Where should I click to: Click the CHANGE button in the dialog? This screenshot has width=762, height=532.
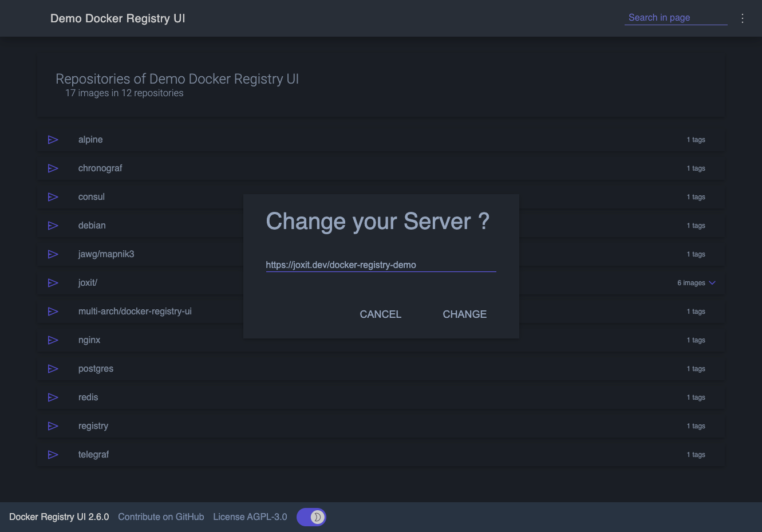coord(465,314)
